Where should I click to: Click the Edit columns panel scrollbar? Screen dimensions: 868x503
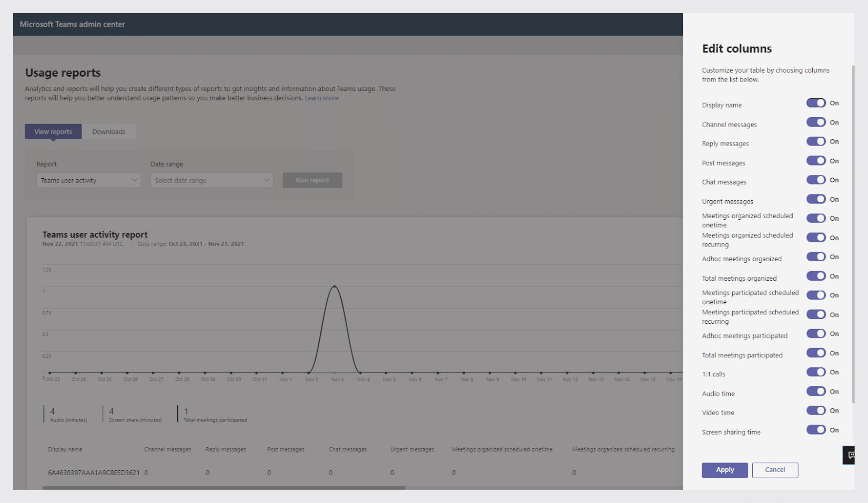pyautogui.click(x=853, y=234)
